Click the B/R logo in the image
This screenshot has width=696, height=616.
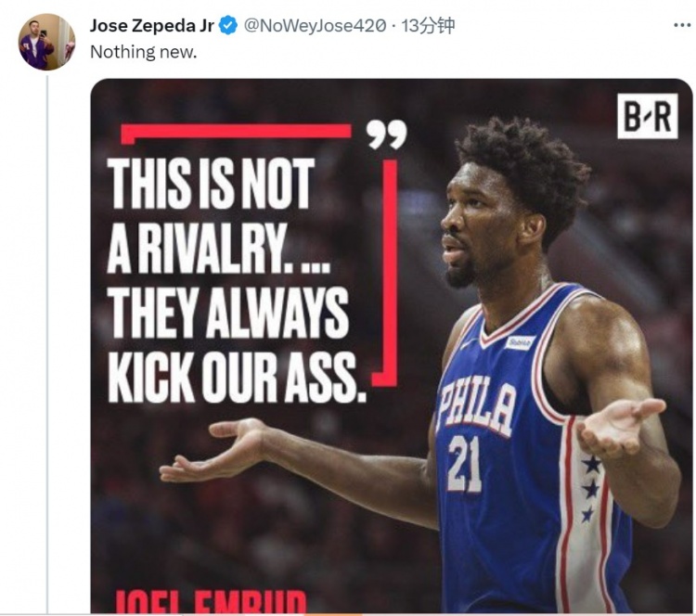(x=647, y=115)
